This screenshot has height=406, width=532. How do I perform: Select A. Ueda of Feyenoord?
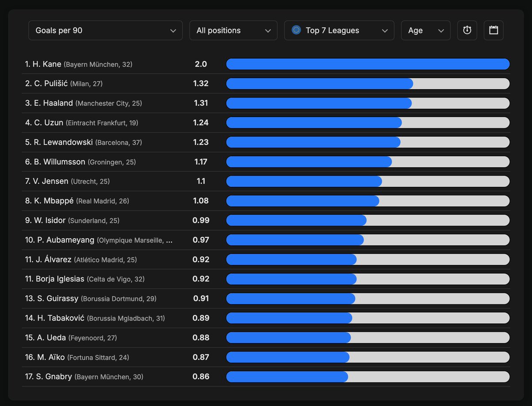click(71, 338)
